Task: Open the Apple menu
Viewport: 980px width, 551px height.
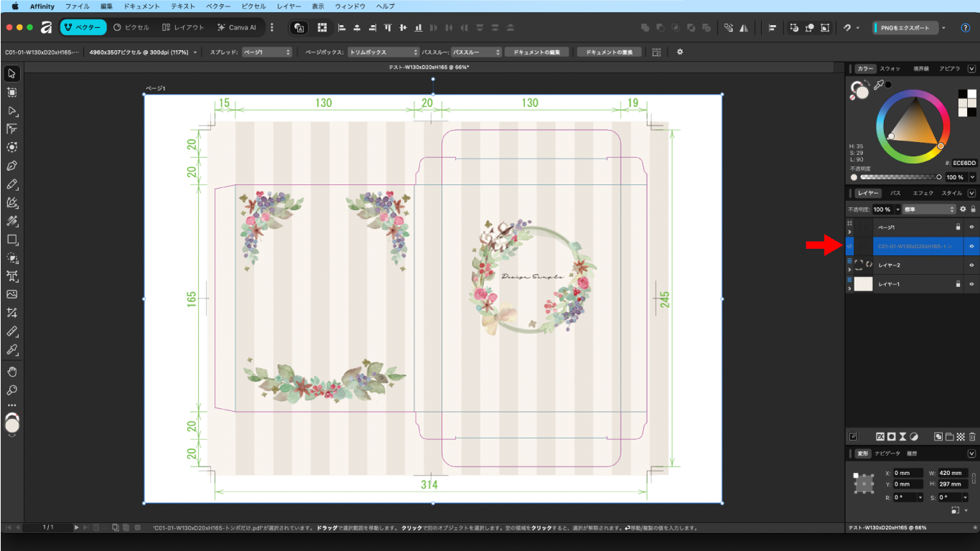Action: pyautogui.click(x=15, y=6)
